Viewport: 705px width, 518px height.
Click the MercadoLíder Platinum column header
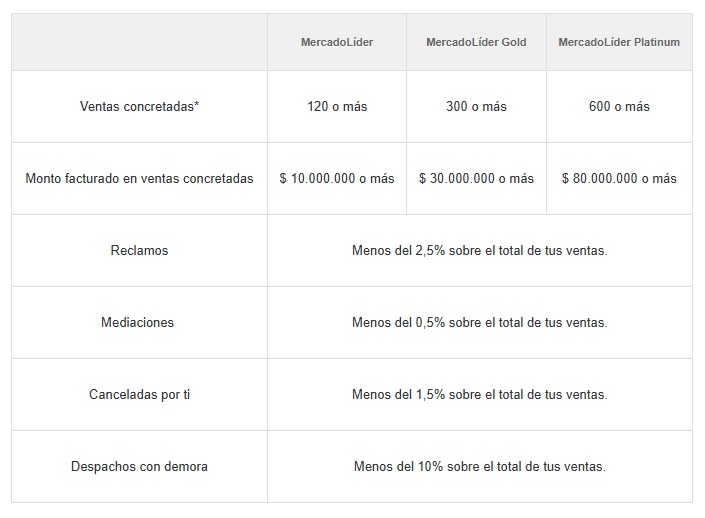point(619,42)
